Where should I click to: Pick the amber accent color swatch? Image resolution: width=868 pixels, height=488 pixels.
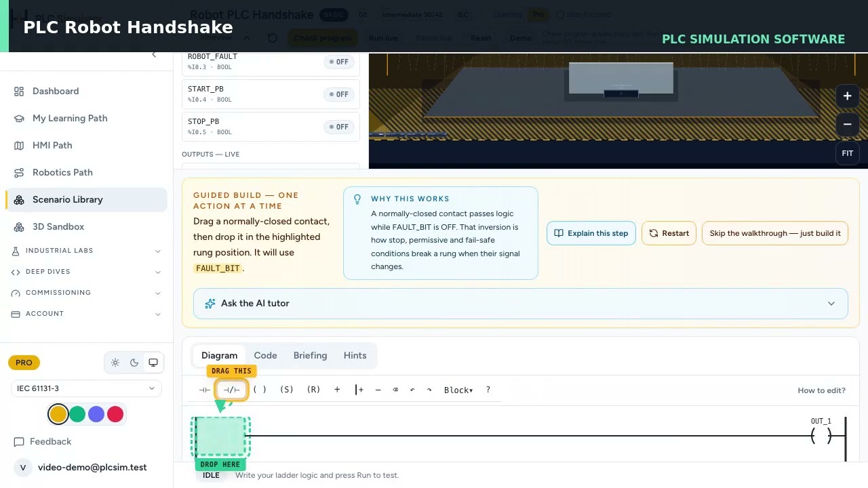tap(58, 414)
